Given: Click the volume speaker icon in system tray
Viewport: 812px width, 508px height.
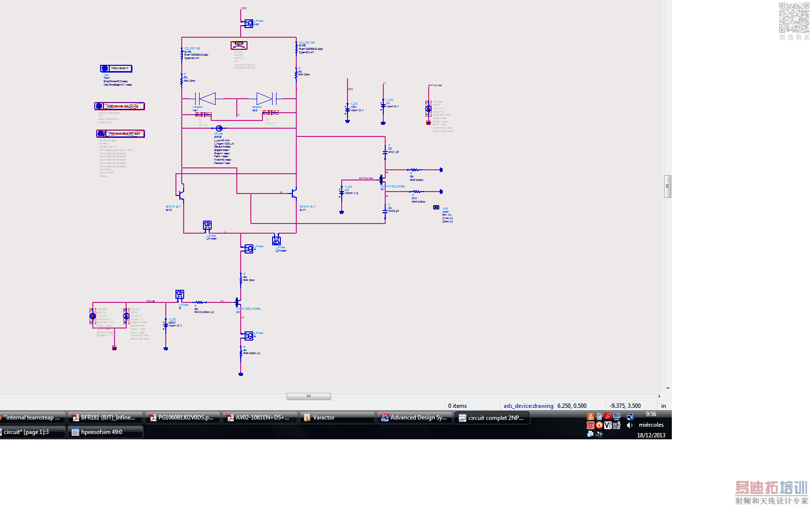Looking at the screenshot, I should [x=629, y=425].
